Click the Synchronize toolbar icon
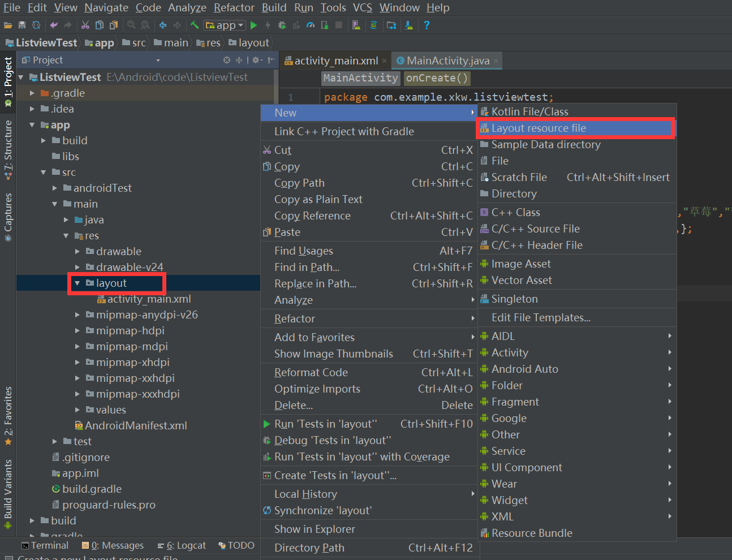This screenshot has width=732, height=560. [36, 25]
